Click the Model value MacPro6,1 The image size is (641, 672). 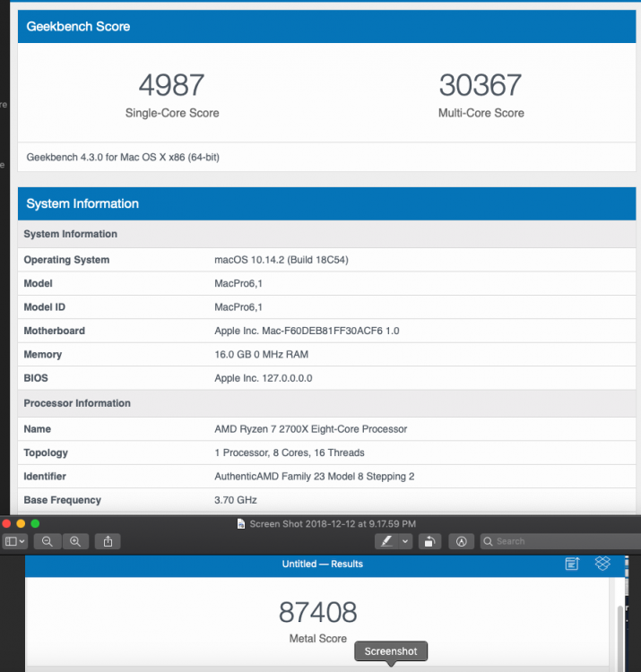pos(238,283)
